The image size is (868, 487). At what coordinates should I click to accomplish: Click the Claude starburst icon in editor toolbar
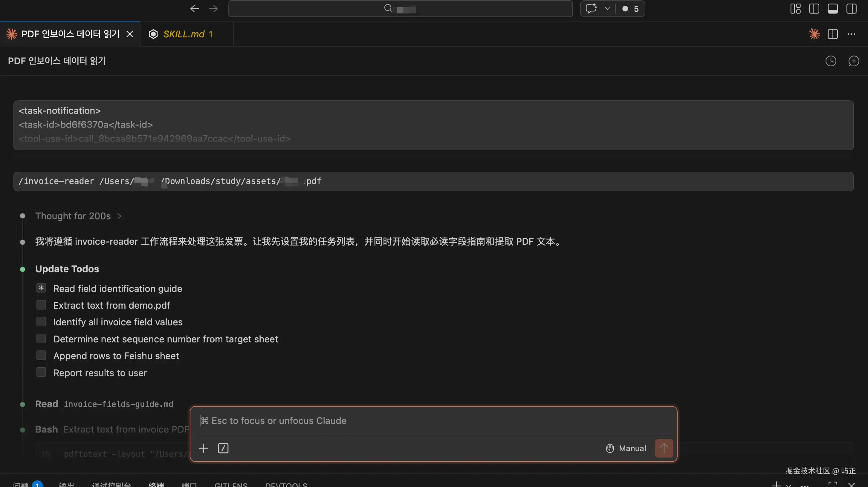[x=814, y=34]
